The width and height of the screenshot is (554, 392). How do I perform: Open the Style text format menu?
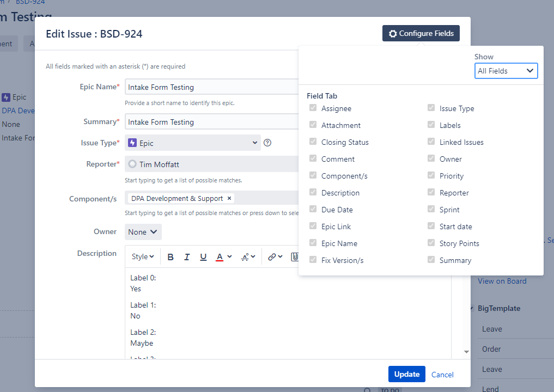[x=143, y=257]
